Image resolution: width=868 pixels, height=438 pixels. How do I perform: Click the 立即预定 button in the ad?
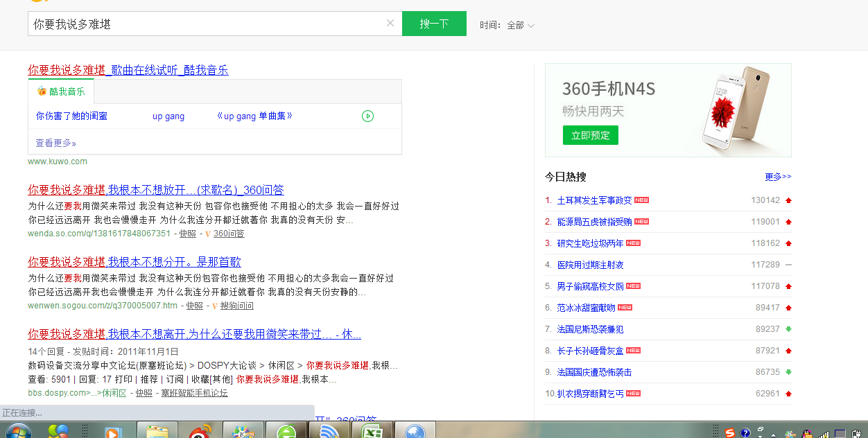[x=590, y=135]
